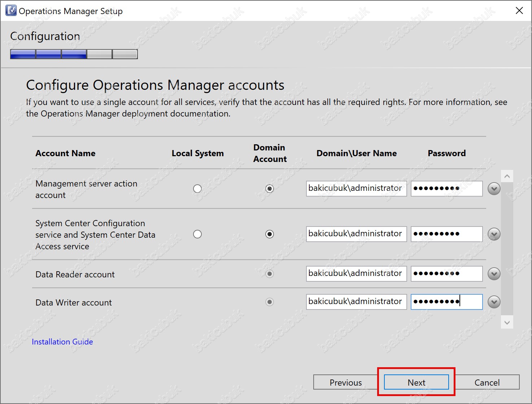This screenshot has width=532, height=404.
Task: Click the Configure Operations Manager accounts heading
Action: tap(155, 85)
